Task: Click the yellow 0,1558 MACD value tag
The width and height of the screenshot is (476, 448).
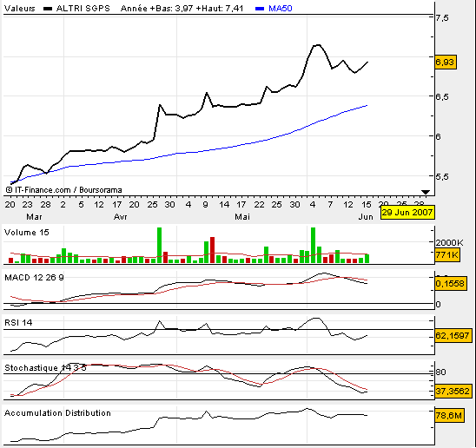Action: 451,284
